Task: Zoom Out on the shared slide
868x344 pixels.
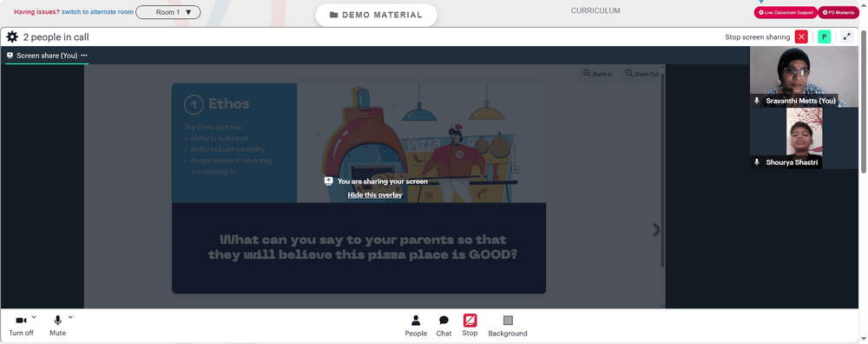Action: click(641, 74)
